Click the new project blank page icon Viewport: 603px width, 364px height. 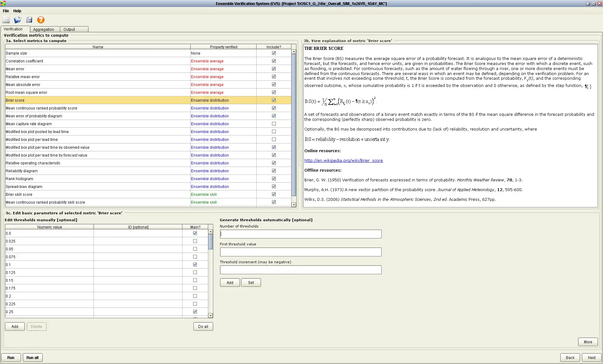(x=6, y=20)
